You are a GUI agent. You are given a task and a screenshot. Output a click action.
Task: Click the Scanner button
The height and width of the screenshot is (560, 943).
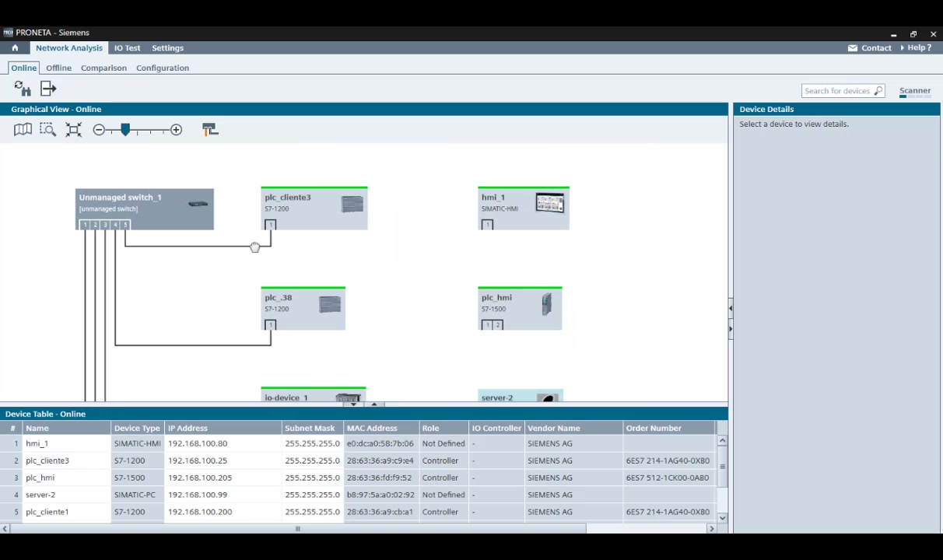(915, 91)
